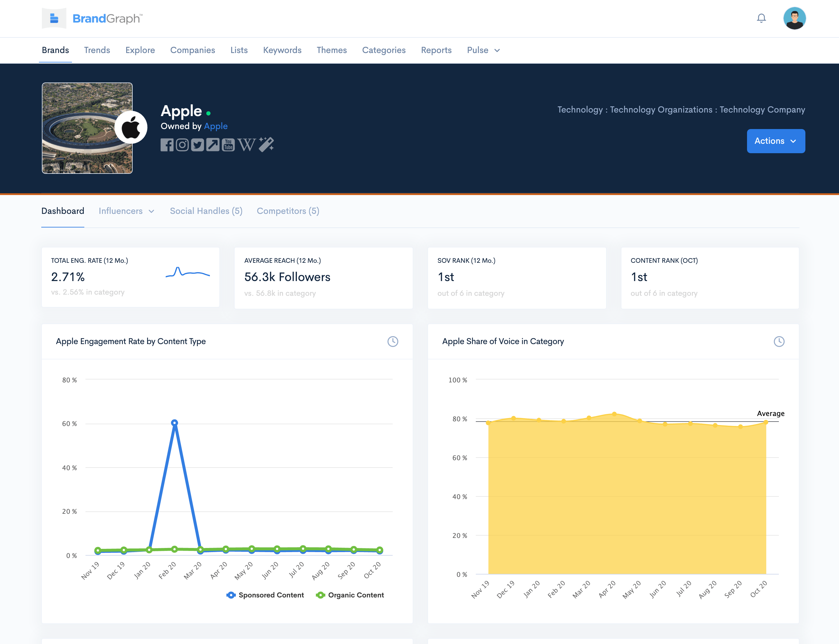Toggle Sponsored Content legend series
This screenshot has height=644, width=839.
pyautogui.click(x=266, y=595)
